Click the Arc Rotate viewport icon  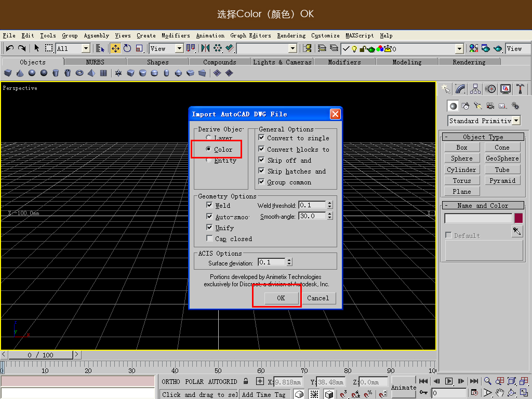pos(512,393)
